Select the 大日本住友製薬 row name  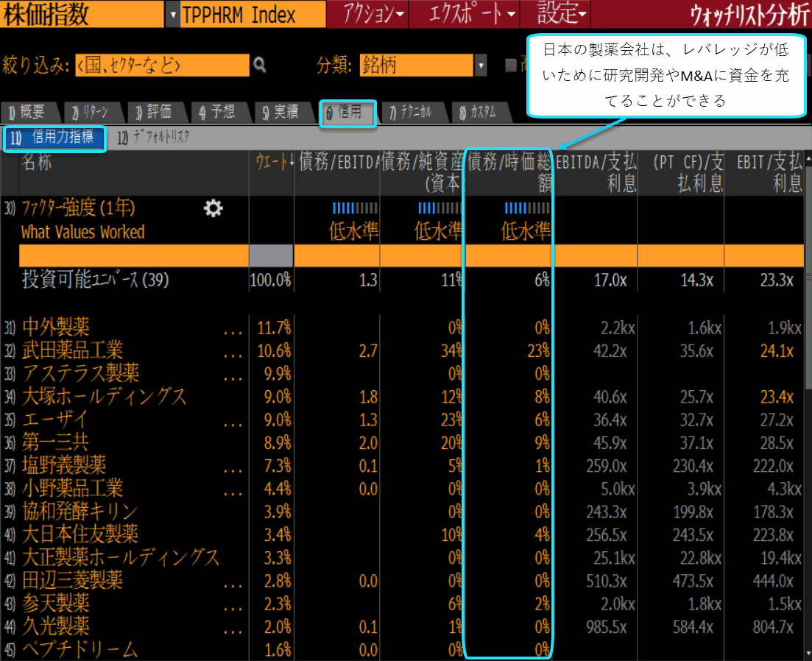(x=80, y=534)
